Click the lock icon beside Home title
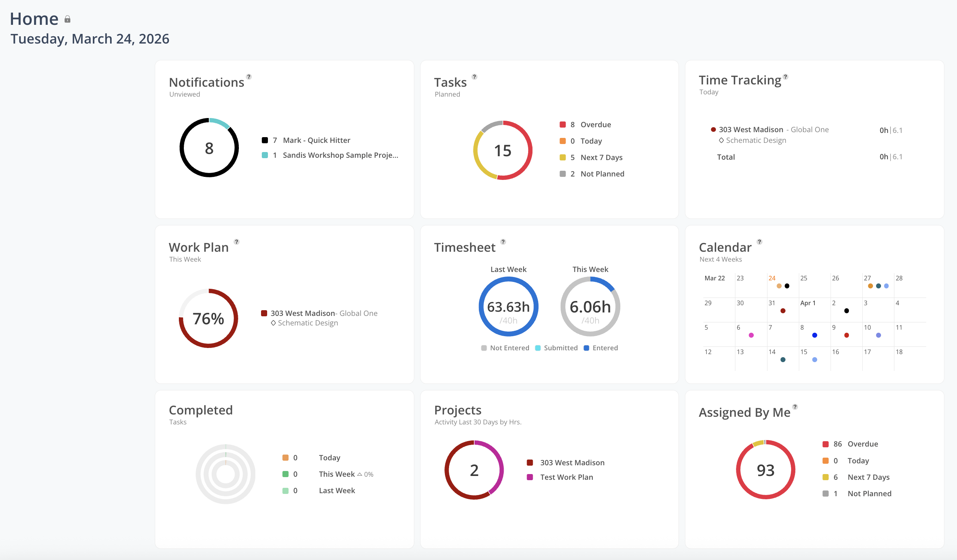 pos(68,19)
